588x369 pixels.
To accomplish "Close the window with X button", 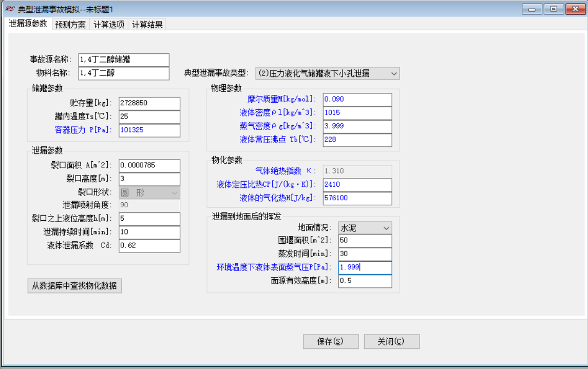I will coord(575,9).
